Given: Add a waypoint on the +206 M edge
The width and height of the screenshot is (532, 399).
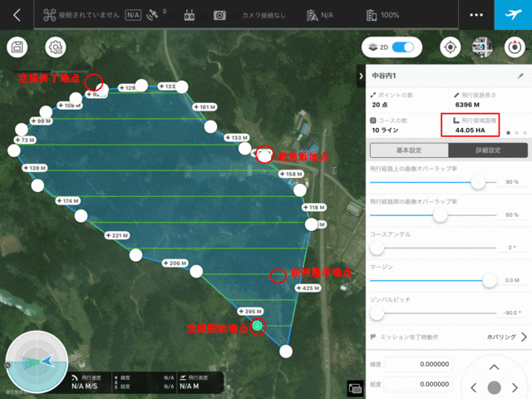Looking at the screenshot, I should [x=175, y=263].
